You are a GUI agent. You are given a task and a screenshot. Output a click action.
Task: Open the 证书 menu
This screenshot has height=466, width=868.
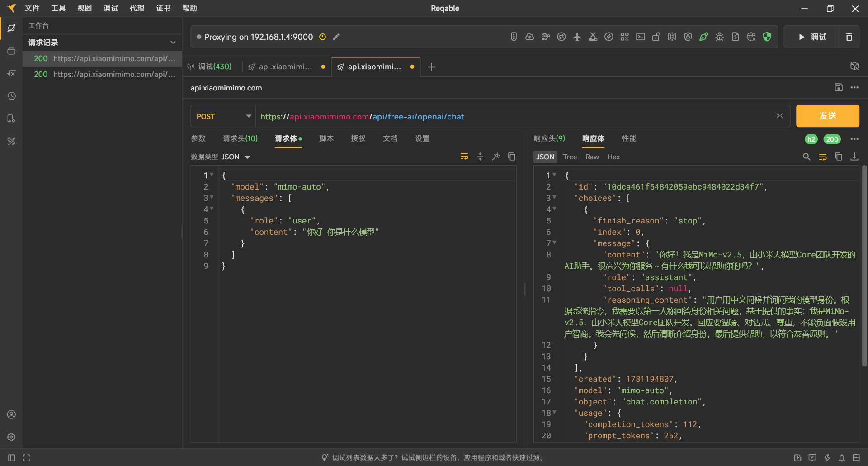163,8
